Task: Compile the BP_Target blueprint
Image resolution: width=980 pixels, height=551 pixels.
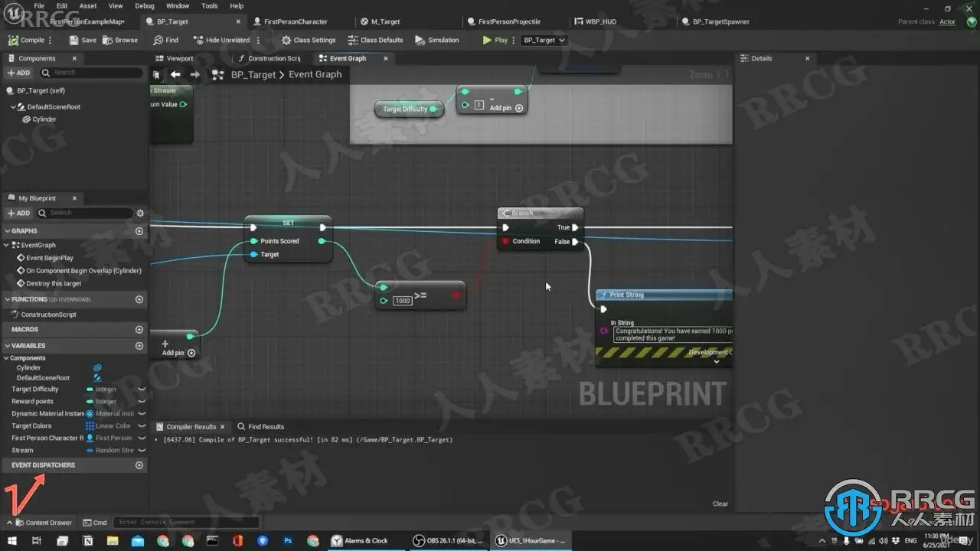Action: point(27,40)
